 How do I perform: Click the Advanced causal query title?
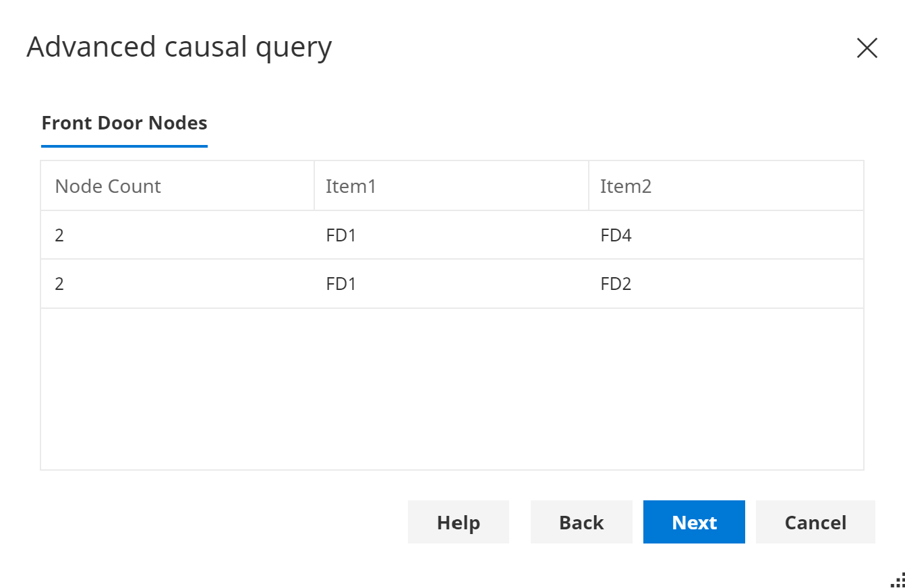179,48
